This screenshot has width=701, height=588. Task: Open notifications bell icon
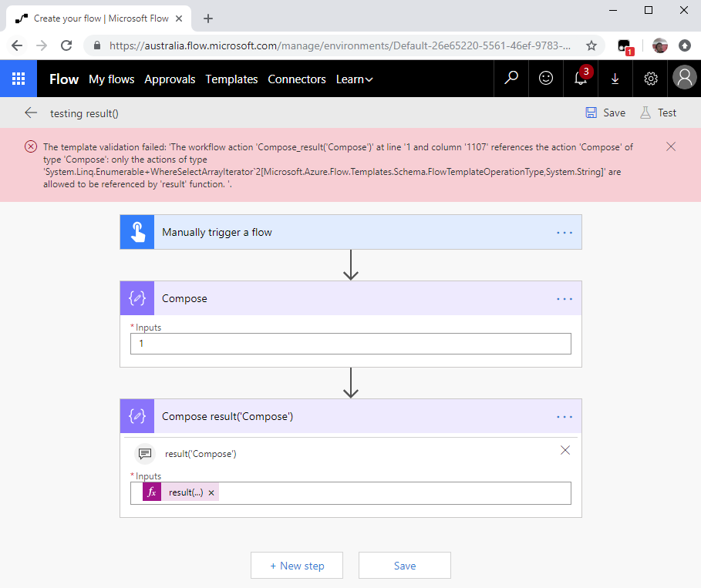tap(581, 79)
